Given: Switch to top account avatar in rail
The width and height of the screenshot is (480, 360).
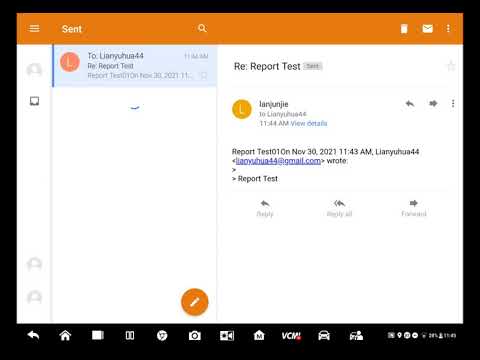Looking at the screenshot, I should 34,70.
